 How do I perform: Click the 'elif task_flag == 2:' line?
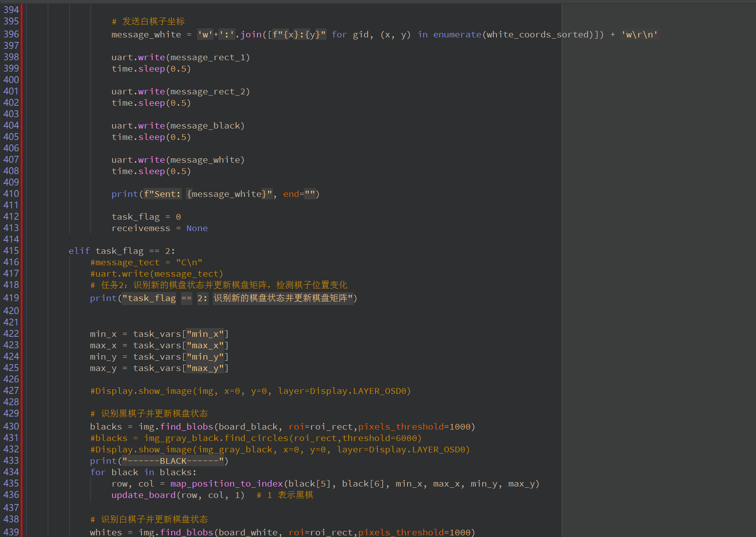pyautogui.click(x=122, y=251)
